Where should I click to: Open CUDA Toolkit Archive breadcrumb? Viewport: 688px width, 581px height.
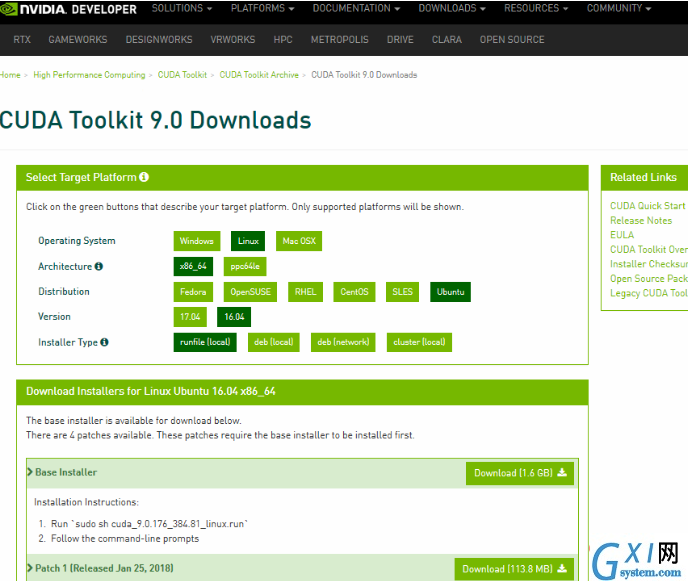pos(259,75)
